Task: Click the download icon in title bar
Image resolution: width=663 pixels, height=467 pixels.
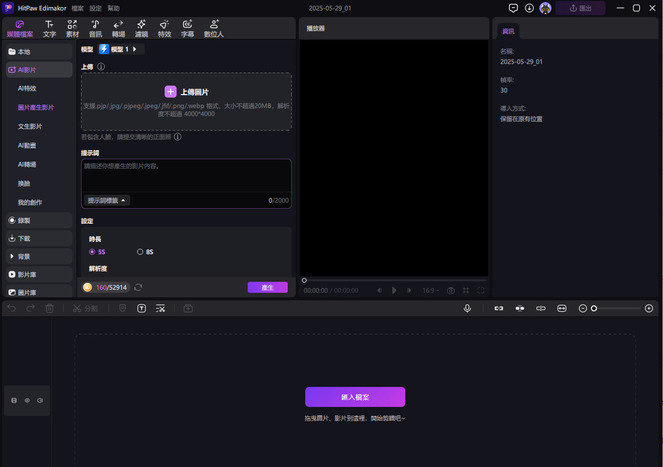Action: point(529,8)
